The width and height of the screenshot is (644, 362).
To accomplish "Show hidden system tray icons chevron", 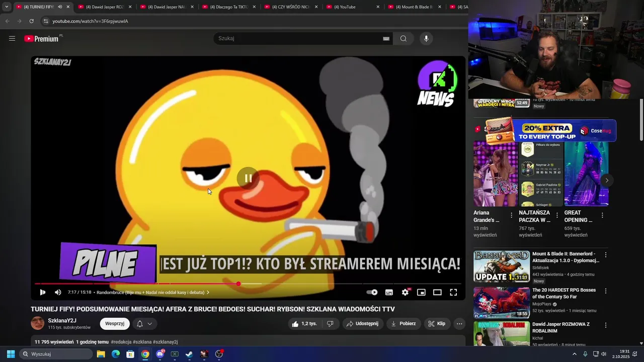I will click(575, 354).
